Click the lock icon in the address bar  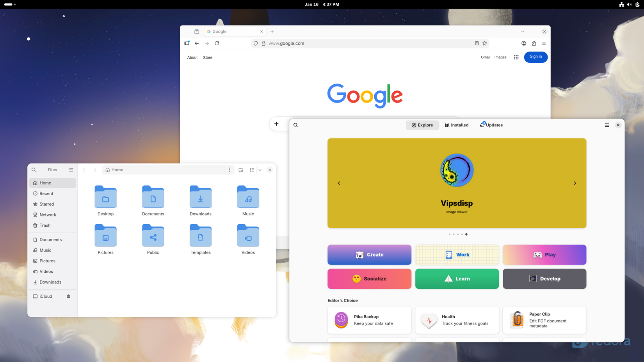click(263, 43)
